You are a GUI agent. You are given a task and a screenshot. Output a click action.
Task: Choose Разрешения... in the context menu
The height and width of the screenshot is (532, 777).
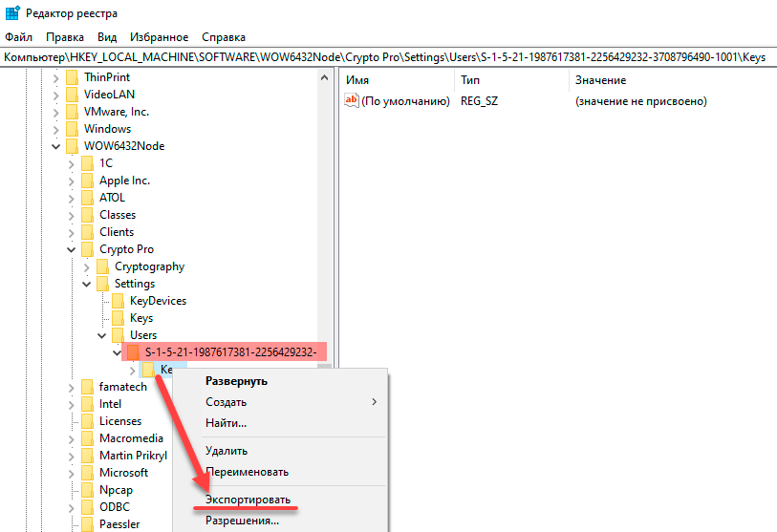coord(243,521)
